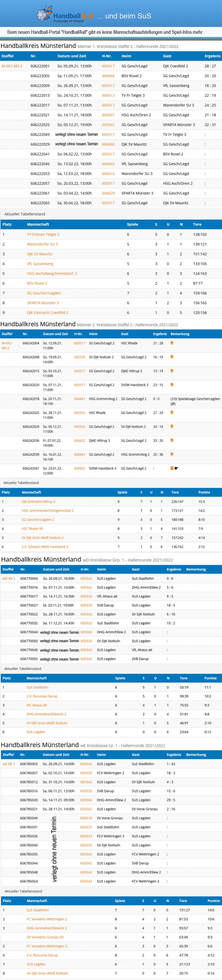The width and height of the screenshot is (222, 980).
Task: Click the rotated 'verlegt ohne neuen Termin' label
Action: click(54, 850)
